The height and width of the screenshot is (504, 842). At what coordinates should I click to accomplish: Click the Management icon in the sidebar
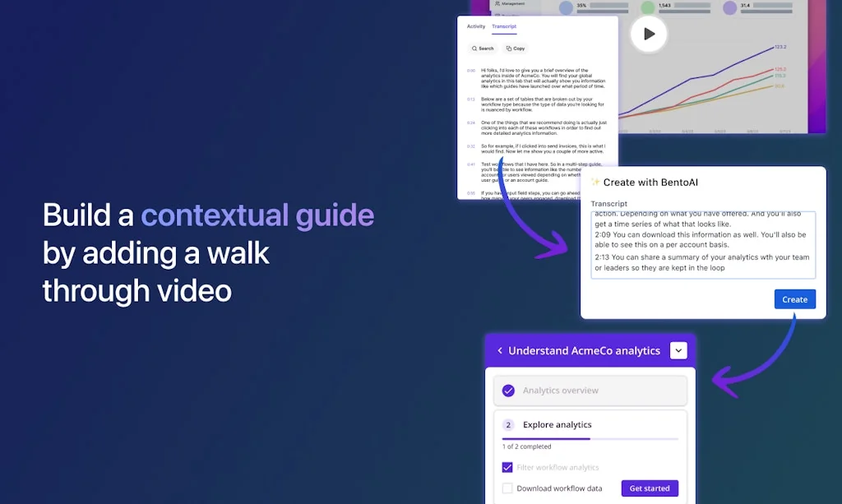coord(497,3)
